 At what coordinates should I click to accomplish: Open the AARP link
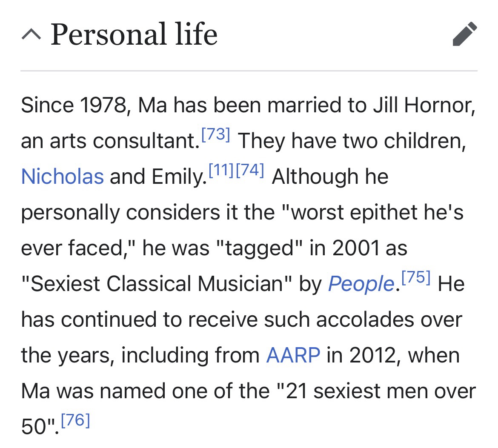[293, 355]
